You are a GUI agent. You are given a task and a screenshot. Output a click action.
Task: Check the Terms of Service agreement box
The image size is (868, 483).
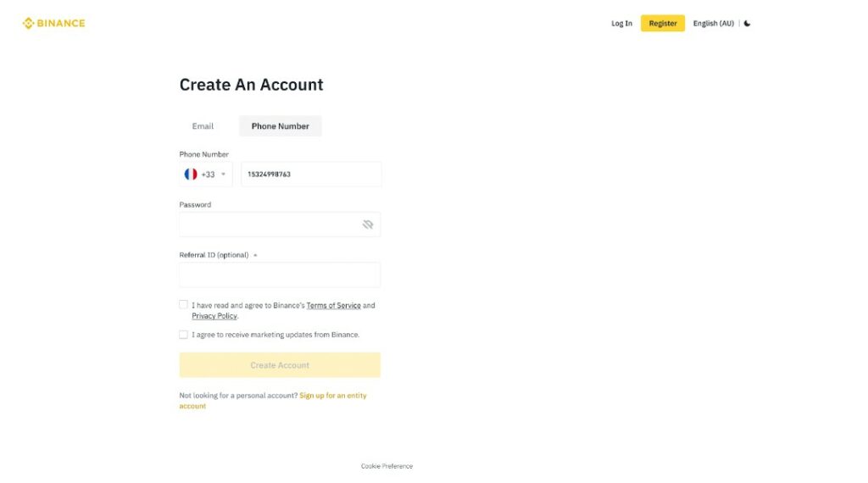pyautogui.click(x=183, y=304)
